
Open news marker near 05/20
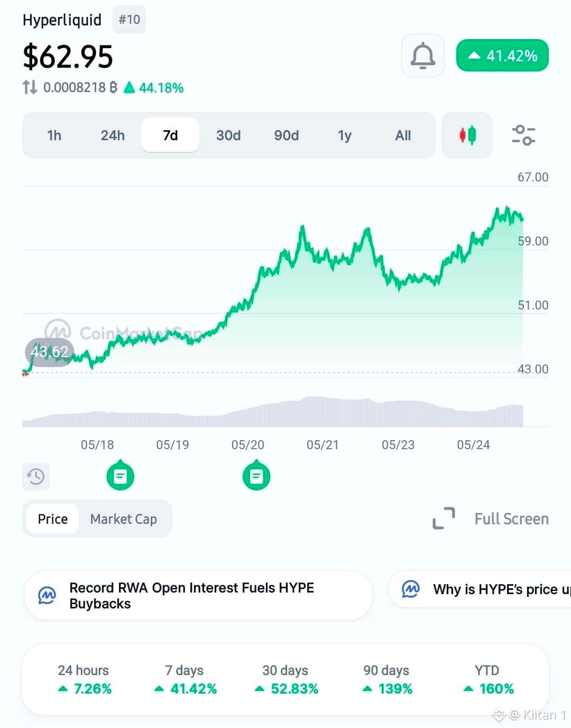[x=256, y=476]
